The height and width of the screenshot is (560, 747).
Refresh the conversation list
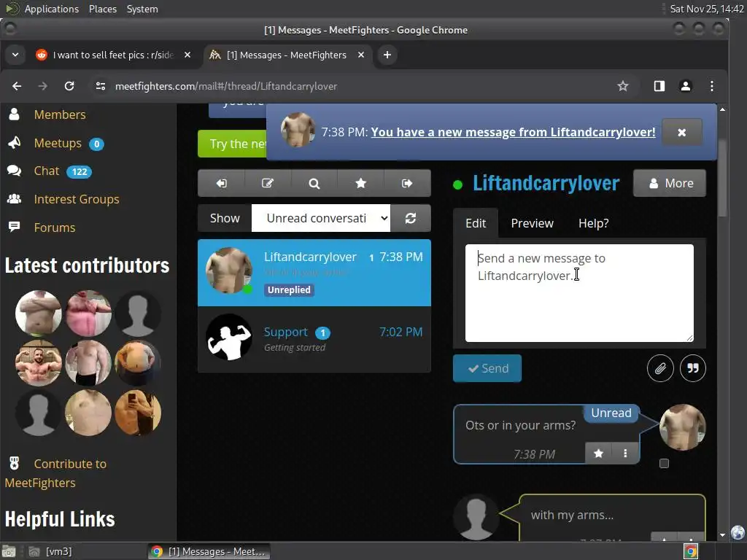tap(411, 218)
